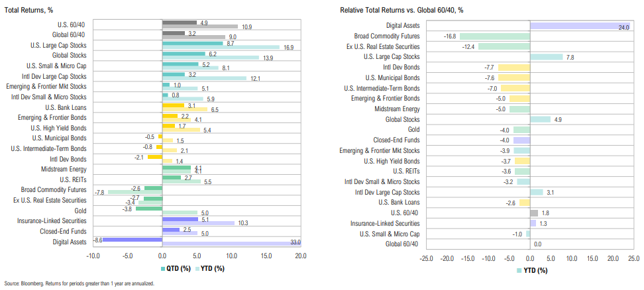Image resolution: width=644 pixels, height=290 pixels.
Task: Click the Closed-End Funds -4.0 relative bar
Action: coord(521,140)
